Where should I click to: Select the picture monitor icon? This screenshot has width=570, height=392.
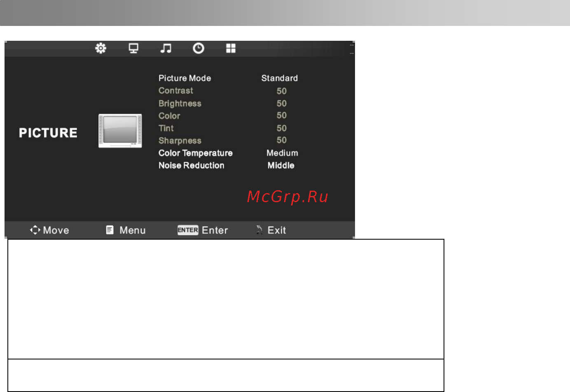coord(133,48)
